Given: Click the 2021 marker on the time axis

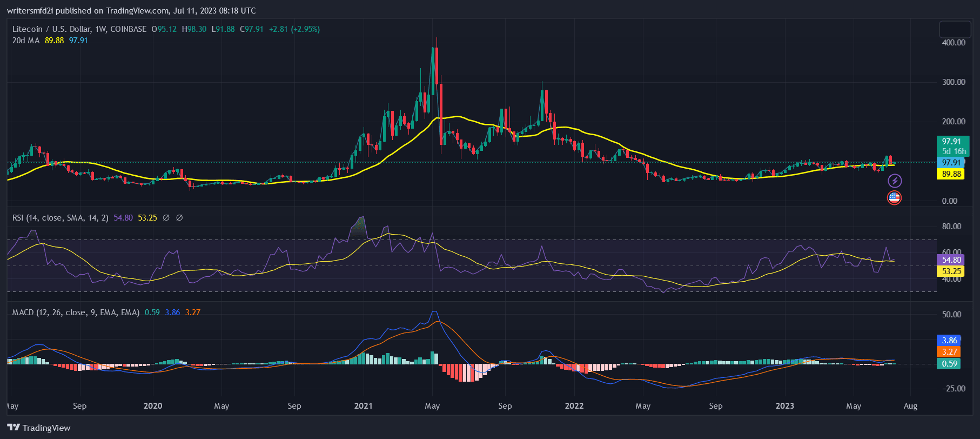Looking at the screenshot, I should coord(363,406).
